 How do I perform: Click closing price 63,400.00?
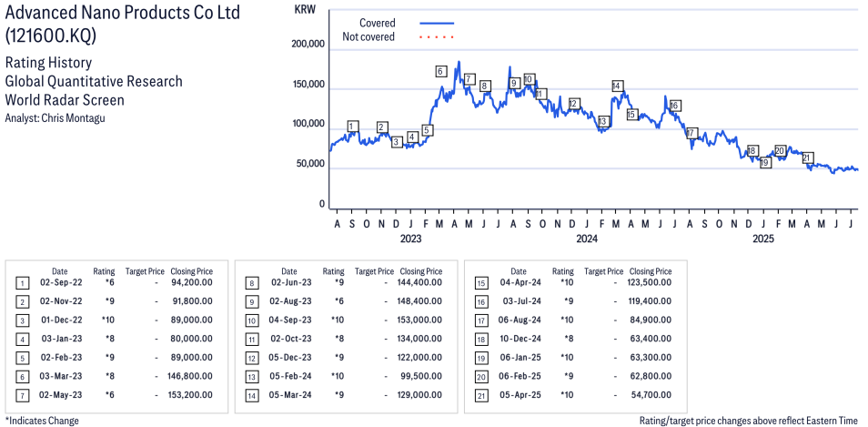pos(652,339)
